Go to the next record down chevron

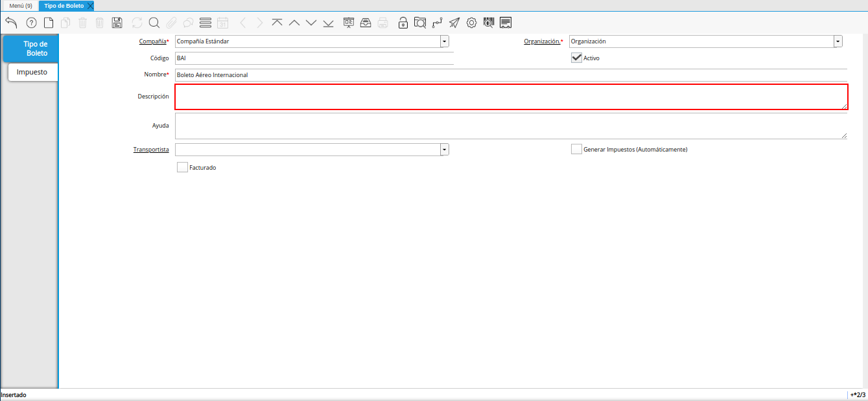(311, 23)
